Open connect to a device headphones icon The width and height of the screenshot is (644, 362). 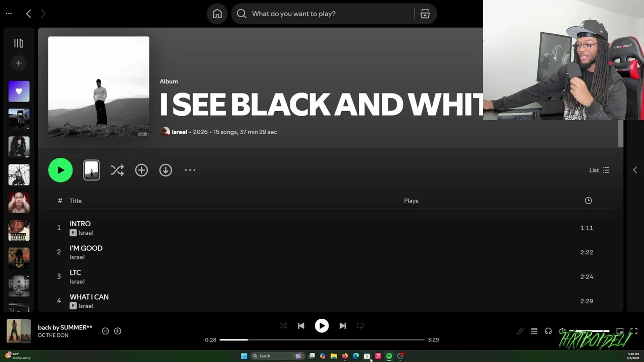point(548,331)
